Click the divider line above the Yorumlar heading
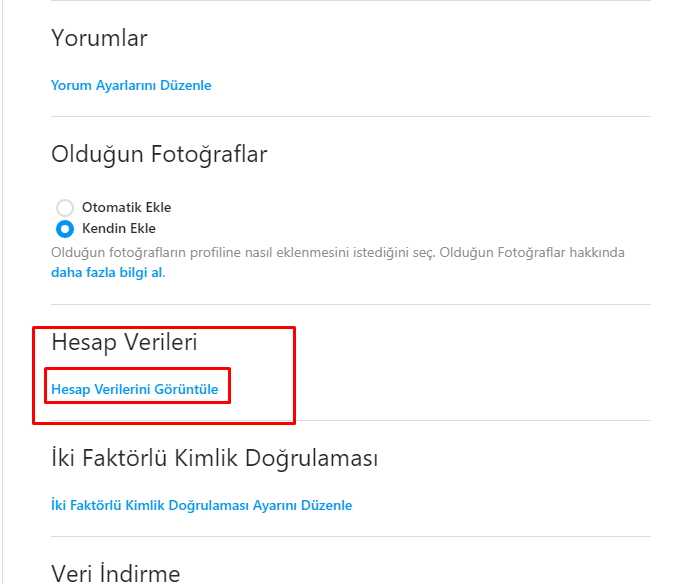This screenshot has height=584, width=676. pos(350,1)
